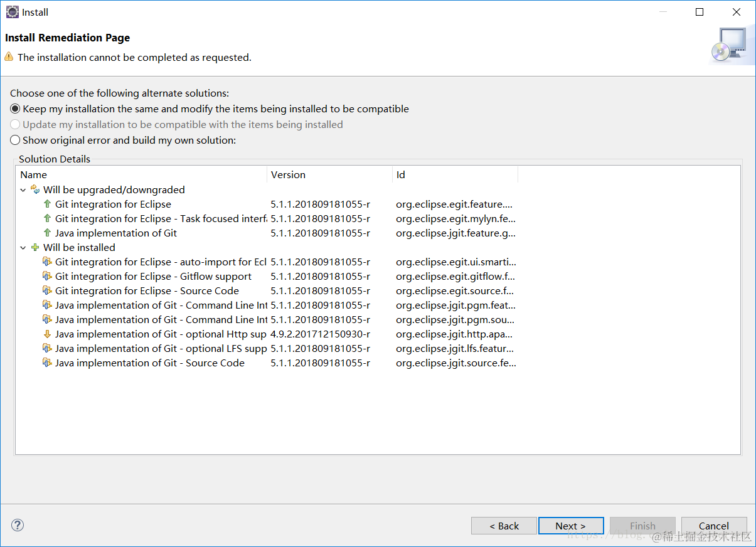Go to previous page with Back button

[x=504, y=526]
